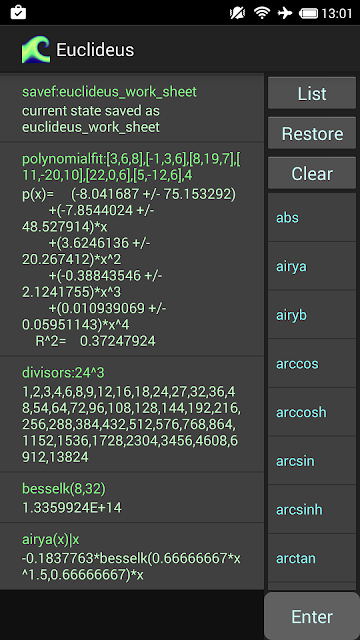360x640 pixels.
Task: Click the Clear button
Action: pos(312,173)
